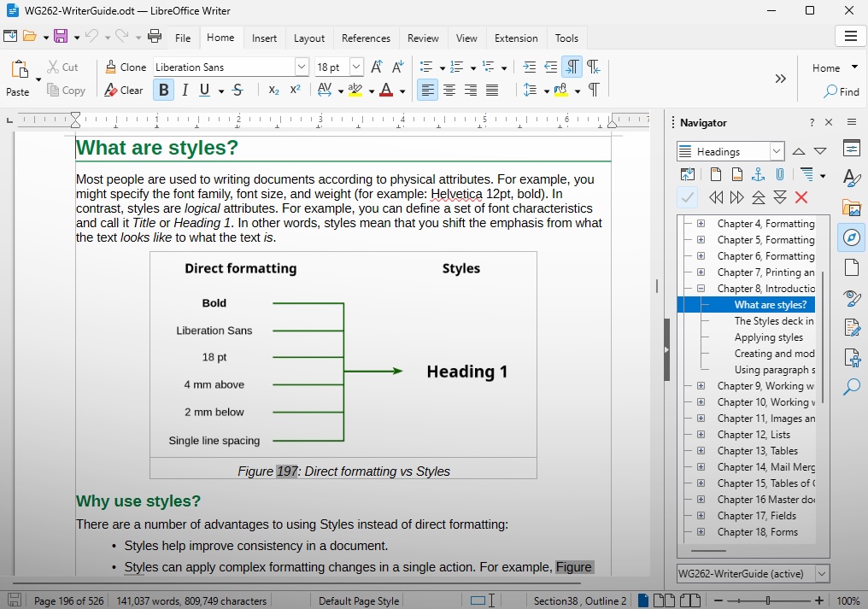Open the Accessibility Check deck in sidebar
Viewport: 868px width, 609px height.
[852, 357]
